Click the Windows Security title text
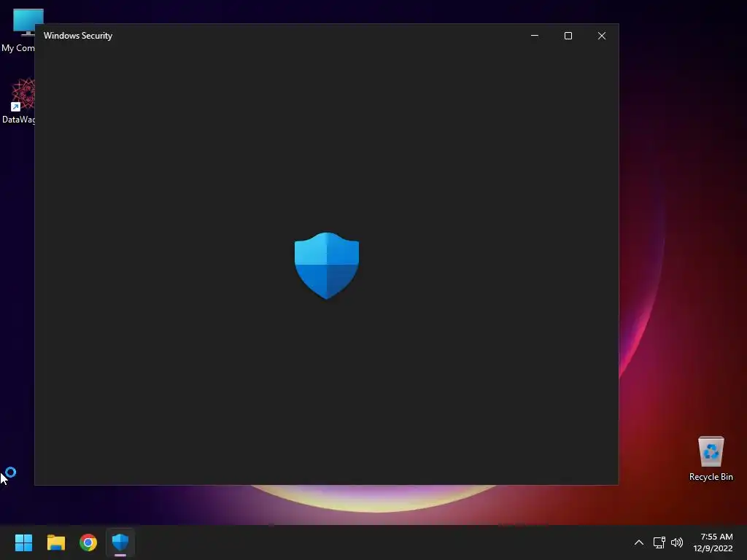 click(77, 36)
